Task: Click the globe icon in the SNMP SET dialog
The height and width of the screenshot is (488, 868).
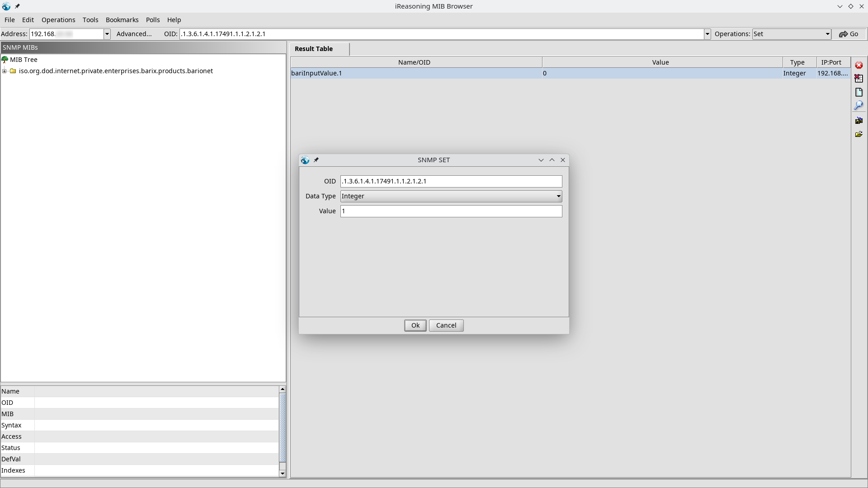Action: tap(305, 160)
